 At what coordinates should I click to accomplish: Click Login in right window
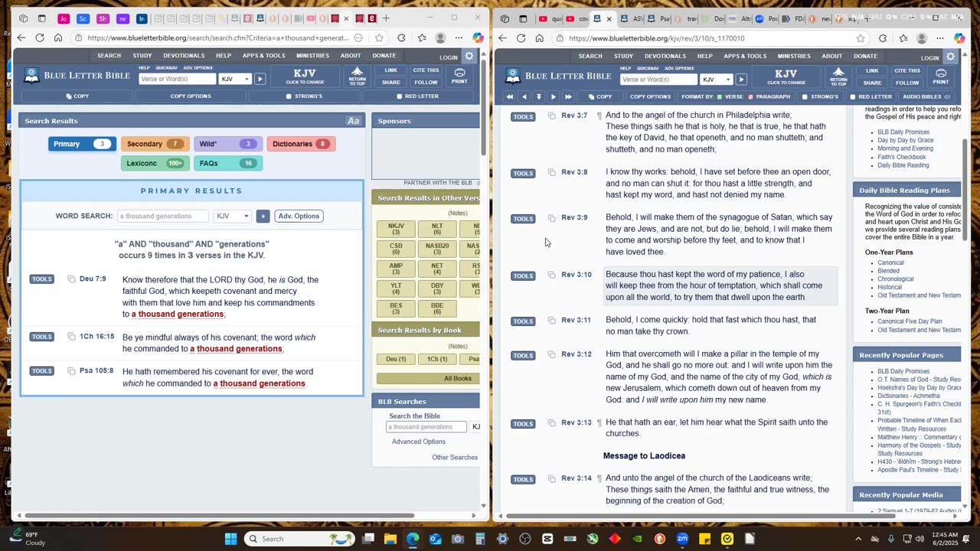(x=930, y=58)
